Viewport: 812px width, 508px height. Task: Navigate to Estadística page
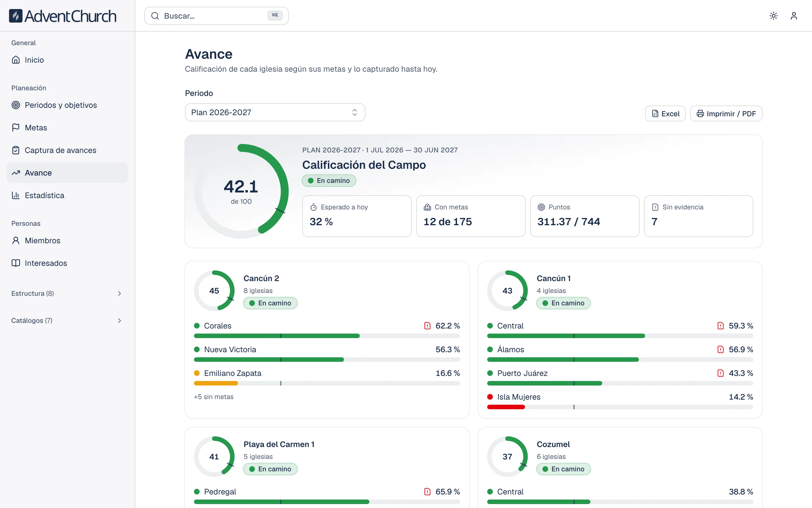coord(67,195)
